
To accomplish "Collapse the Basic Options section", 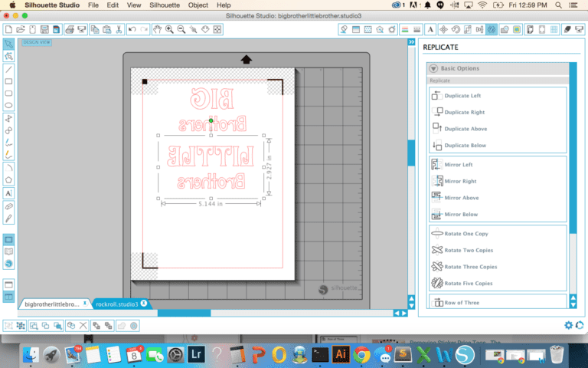I will pos(433,68).
